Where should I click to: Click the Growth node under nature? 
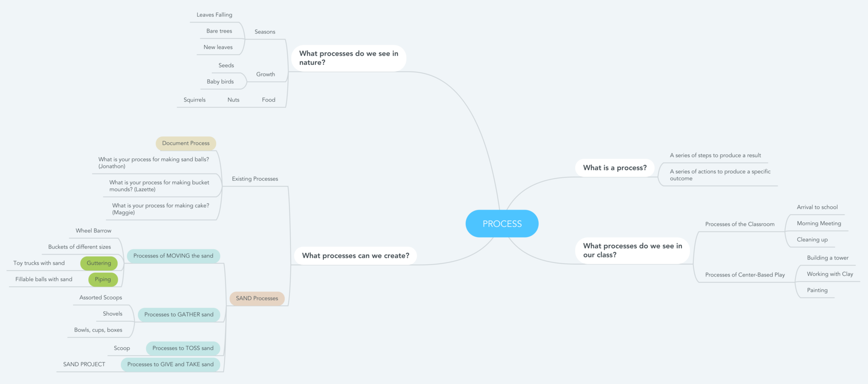pos(265,74)
